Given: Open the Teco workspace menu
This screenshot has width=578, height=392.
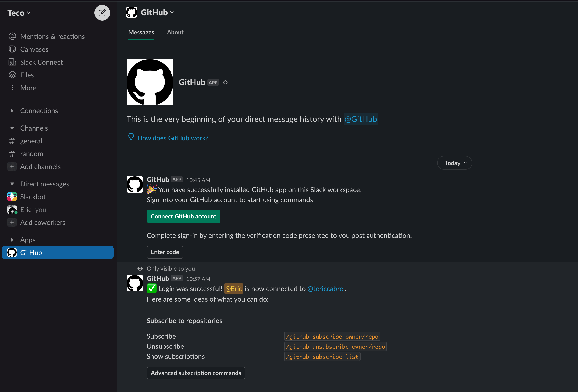Looking at the screenshot, I should point(18,13).
